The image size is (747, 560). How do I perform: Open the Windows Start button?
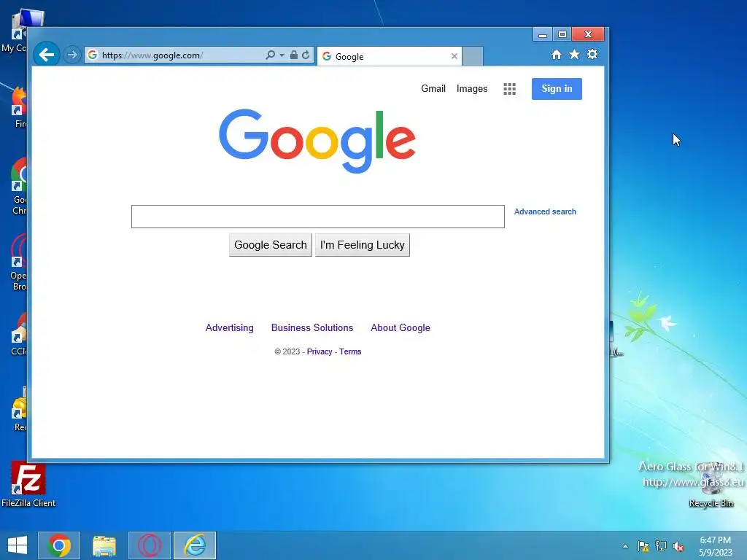pyautogui.click(x=18, y=545)
